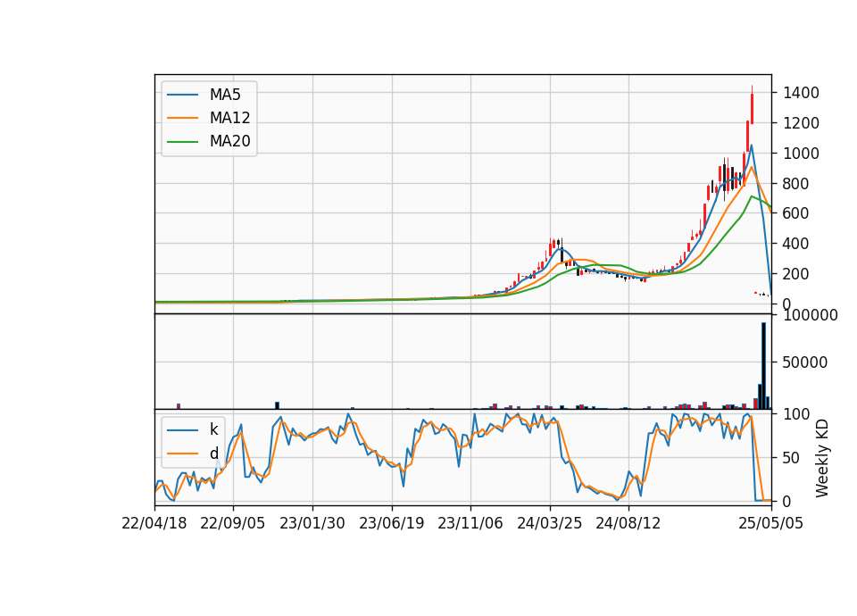Click the MA20 green line peak near 700
The width and height of the screenshot is (857, 616).
[753, 196]
